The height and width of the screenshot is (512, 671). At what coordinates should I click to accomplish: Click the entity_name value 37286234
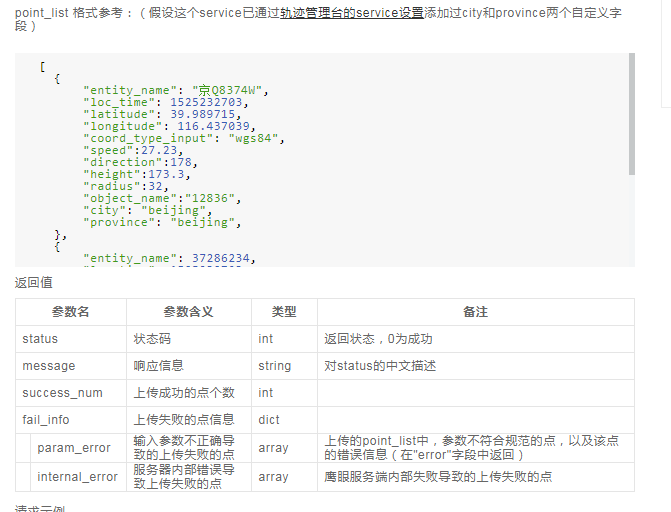pos(220,258)
